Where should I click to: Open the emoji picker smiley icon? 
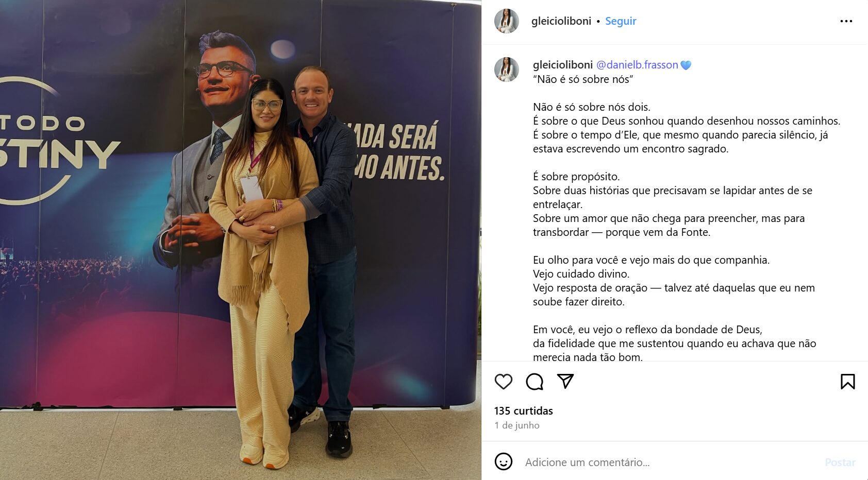point(504,461)
